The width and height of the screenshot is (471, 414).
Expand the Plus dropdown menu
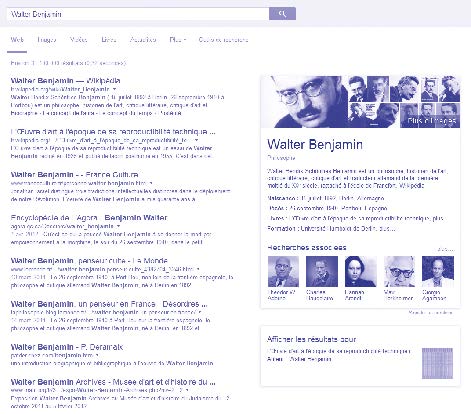point(178,40)
